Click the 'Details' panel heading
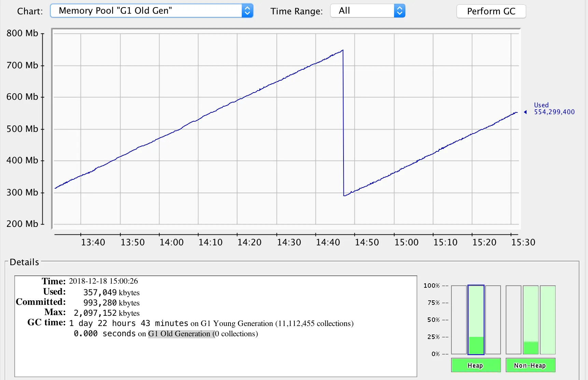588x380 pixels. [x=24, y=262]
